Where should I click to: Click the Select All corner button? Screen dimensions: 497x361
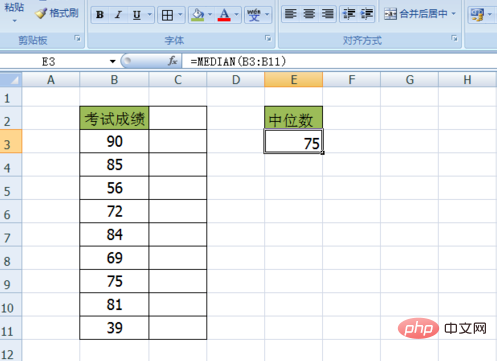tap(11, 80)
